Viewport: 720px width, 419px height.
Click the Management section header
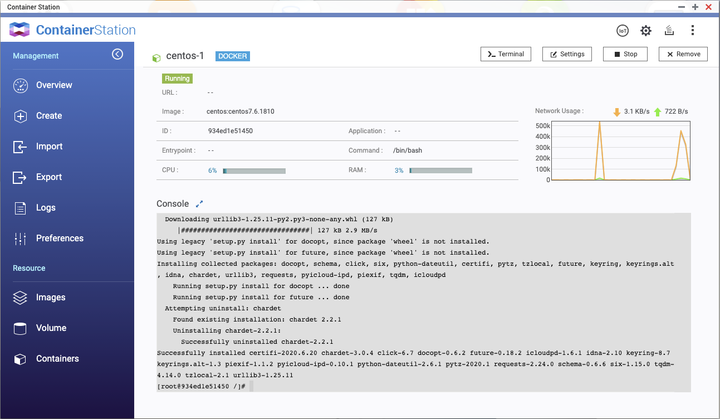35,56
